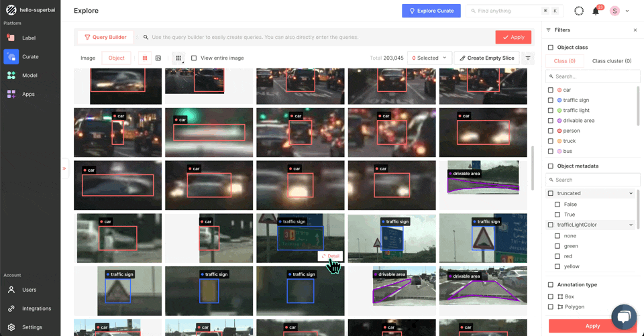Open the Query Builder
This screenshot has height=336, width=644.
(x=105, y=37)
